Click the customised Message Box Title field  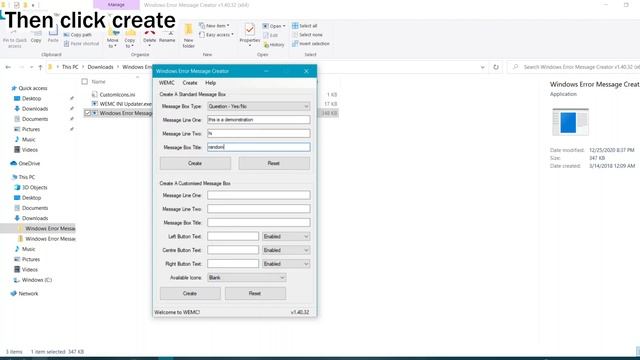pos(258,222)
